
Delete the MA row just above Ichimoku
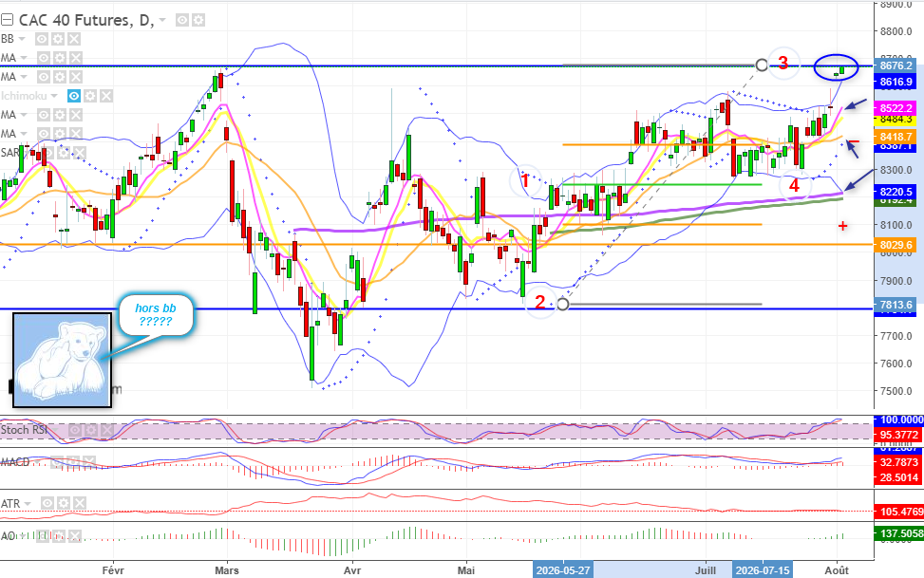click(x=76, y=77)
